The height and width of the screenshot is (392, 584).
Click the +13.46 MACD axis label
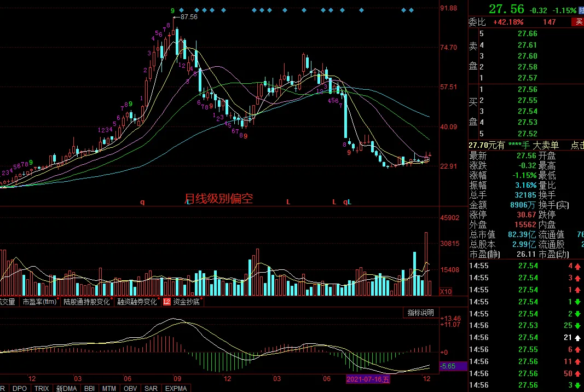[x=450, y=319]
